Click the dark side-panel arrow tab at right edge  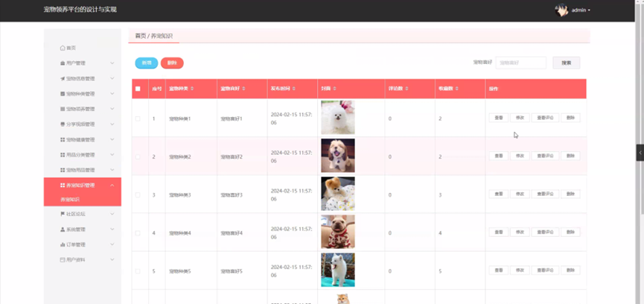tap(640, 153)
